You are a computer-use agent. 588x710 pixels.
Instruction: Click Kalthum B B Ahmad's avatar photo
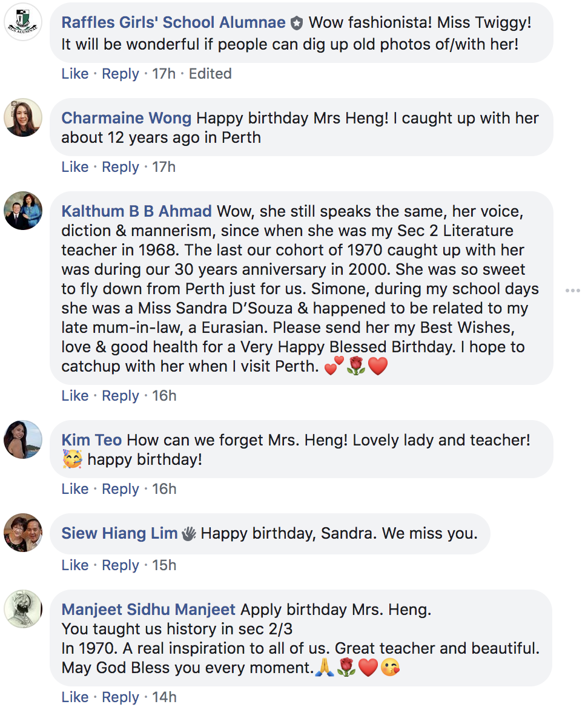pos(23,211)
